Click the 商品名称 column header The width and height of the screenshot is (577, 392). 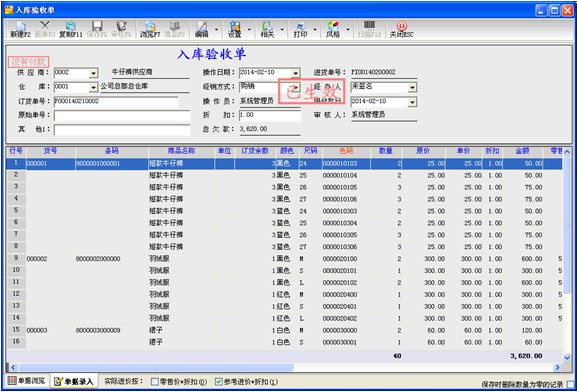click(181, 151)
